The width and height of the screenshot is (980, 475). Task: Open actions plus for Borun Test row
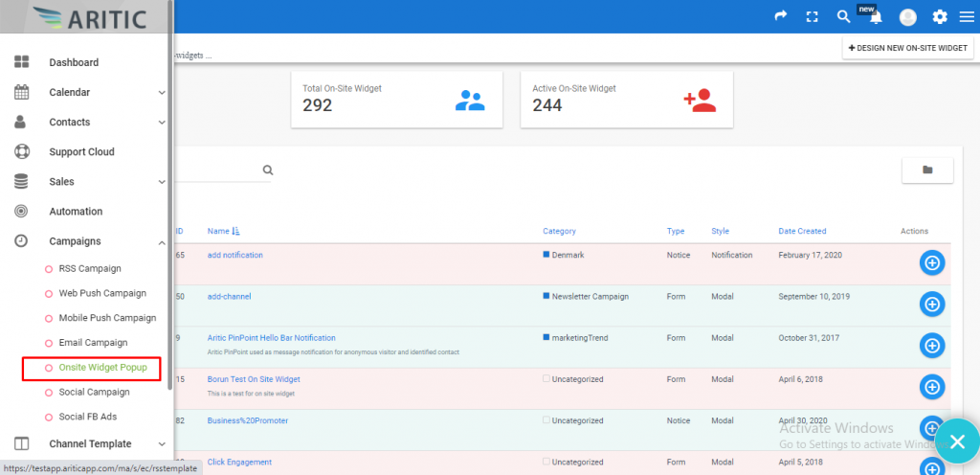pos(932,387)
